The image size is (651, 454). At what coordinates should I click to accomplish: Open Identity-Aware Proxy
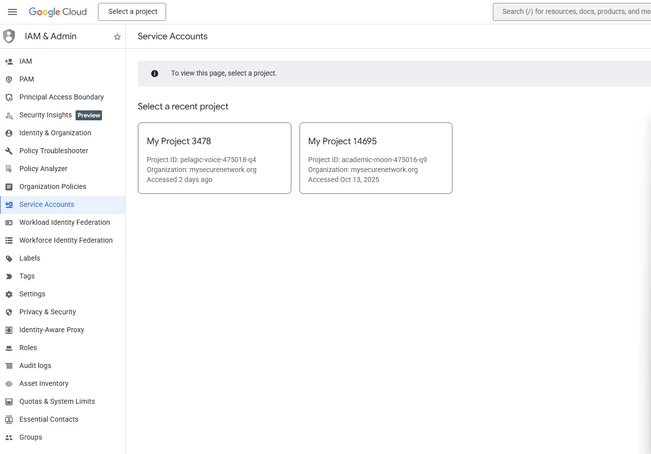point(63,330)
